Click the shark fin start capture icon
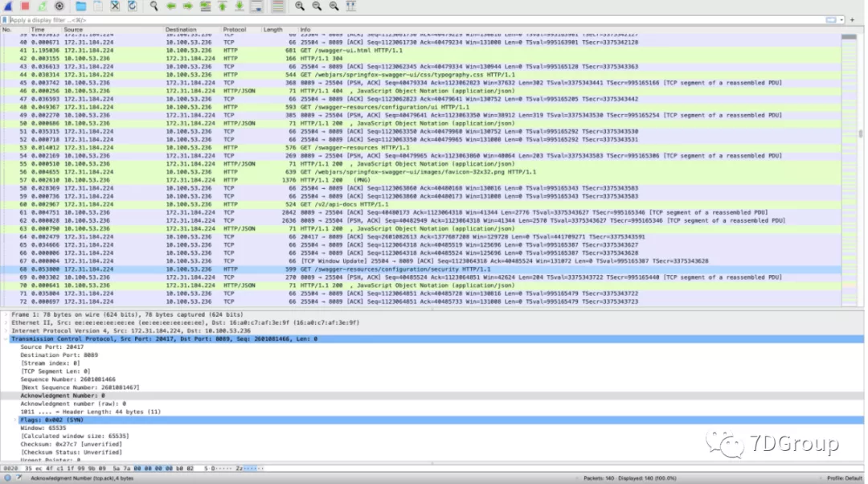868x484 pixels. click(x=8, y=6)
